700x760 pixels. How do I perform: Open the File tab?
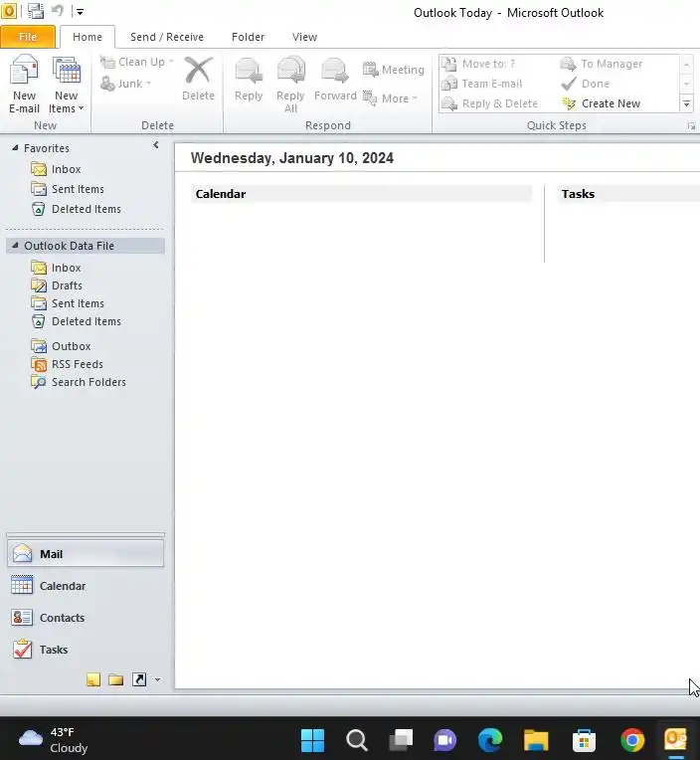click(28, 37)
